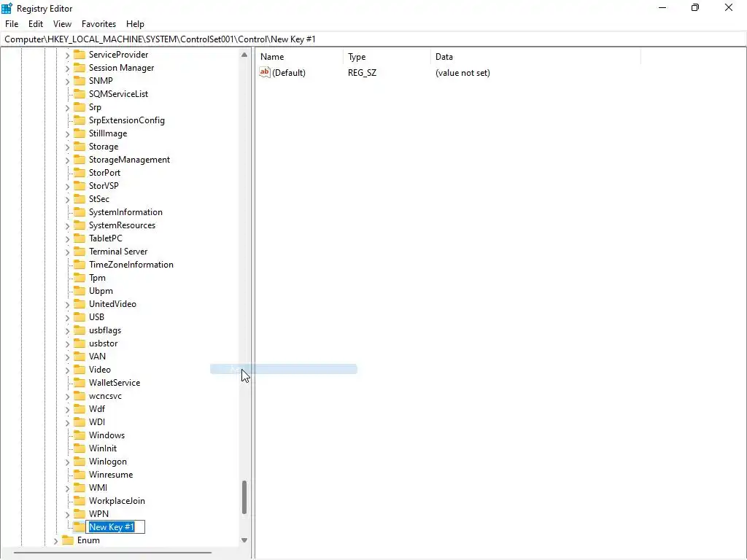The width and height of the screenshot is (747, 560).
Task: Expand the USB key
Action: [67, 318]
